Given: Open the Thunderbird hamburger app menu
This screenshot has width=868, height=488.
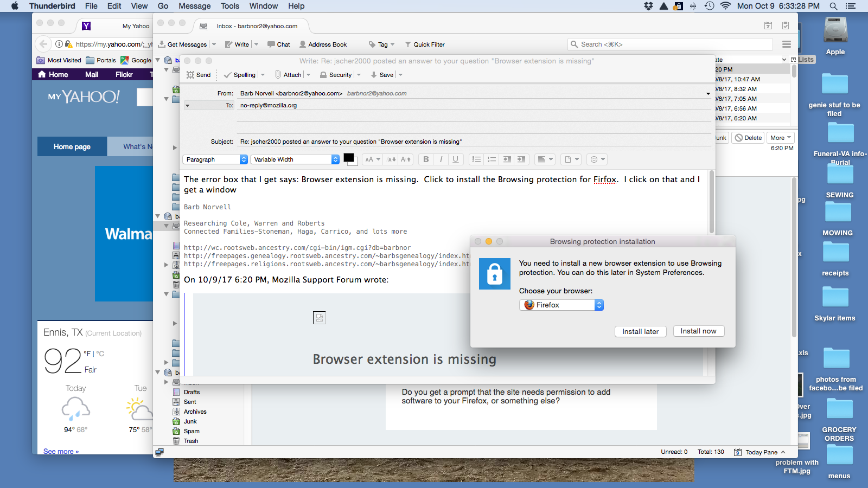Looking at the screenshot, I should coord(787,44).
